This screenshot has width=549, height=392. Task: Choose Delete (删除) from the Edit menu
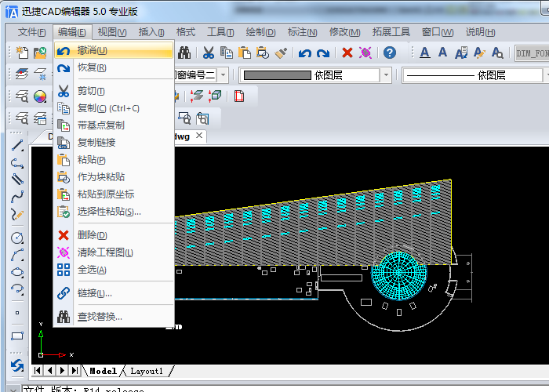coord(114,235)
